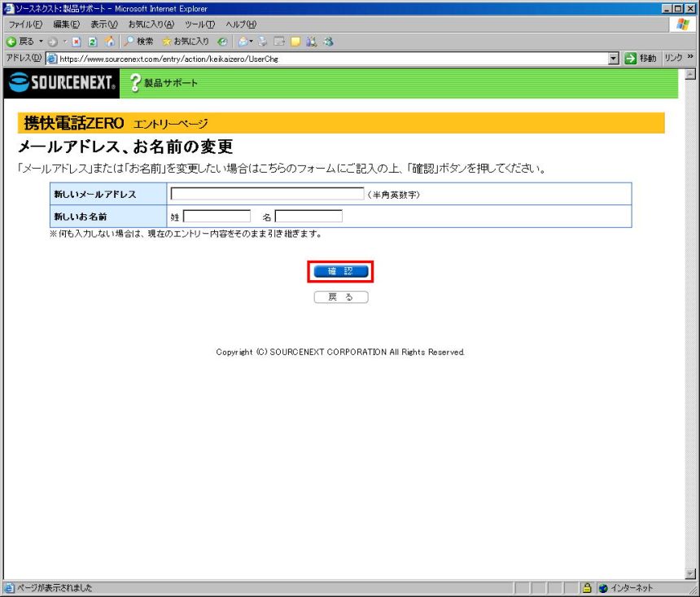Open the yellow note discussion icon

pos(295,42)
